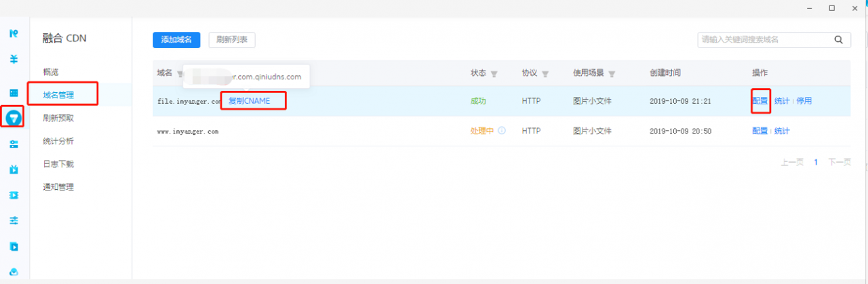Click the top logo icon in left sidebar

pyautogui.click(x=14, y=33)
